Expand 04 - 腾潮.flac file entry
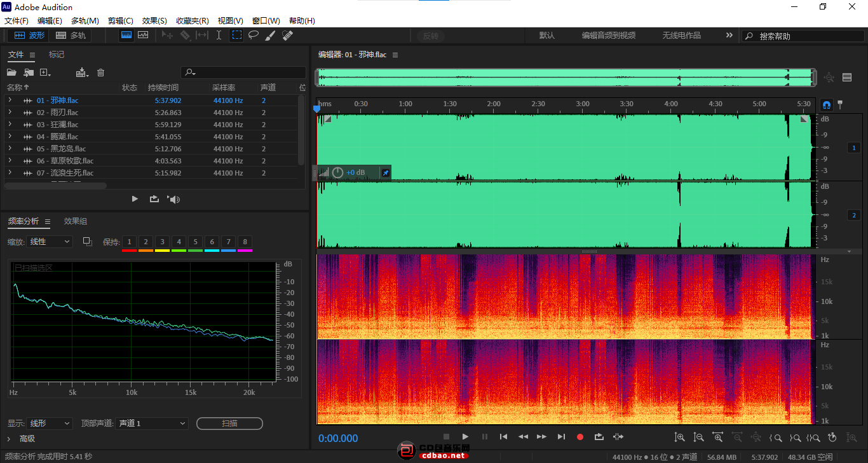This screenshot has height=463, width=868. pos(10,136)
